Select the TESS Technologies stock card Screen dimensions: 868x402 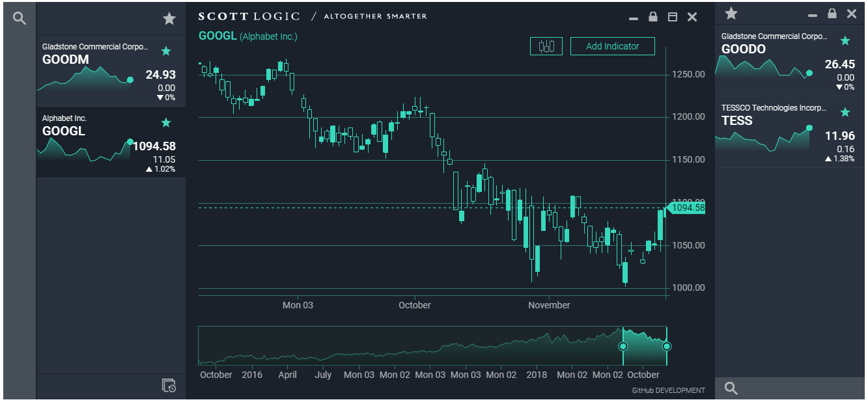tap(775, 133)
